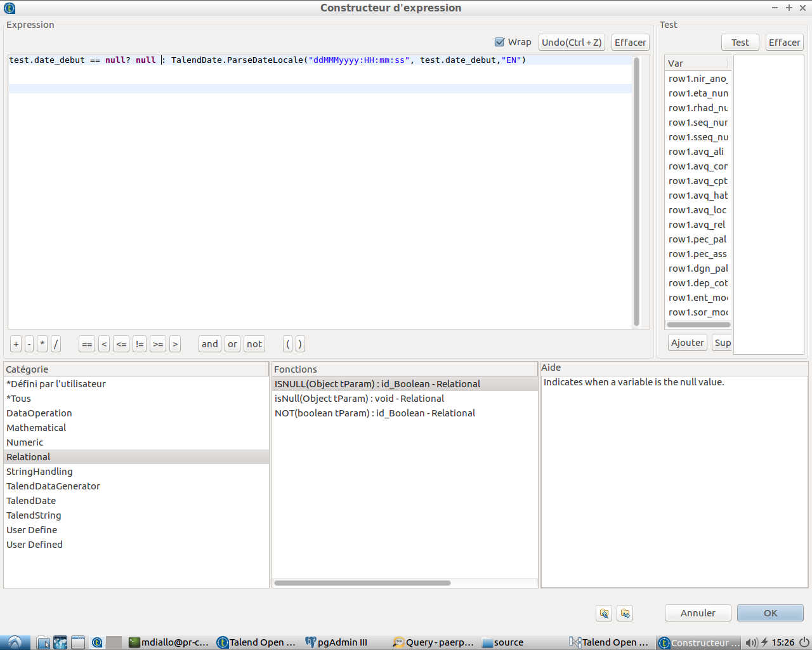Screen dimensions: 812x650
Task: Select the TalendDate category
Action: tap(136, 501)
